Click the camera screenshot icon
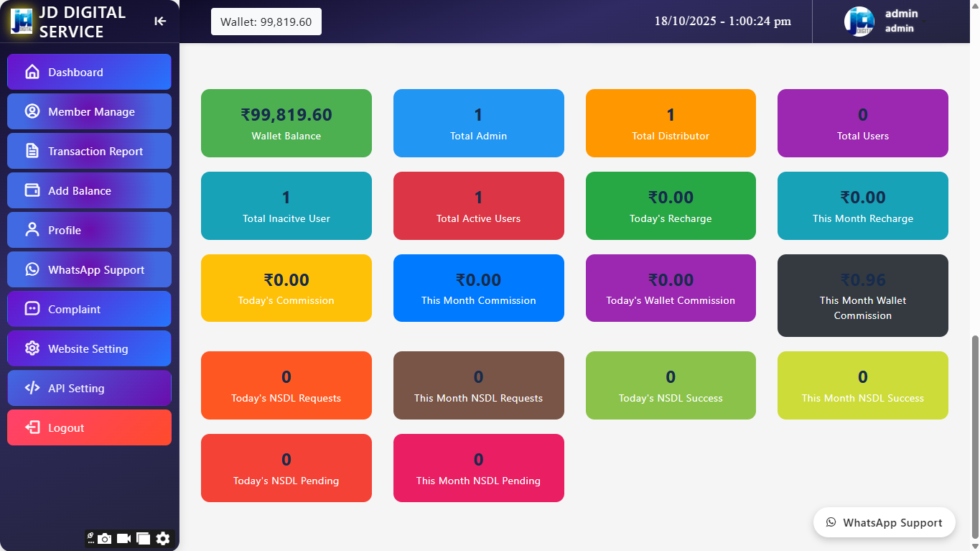Image resolution: width=980 pixels, height=551 pixels. point(105,538)
